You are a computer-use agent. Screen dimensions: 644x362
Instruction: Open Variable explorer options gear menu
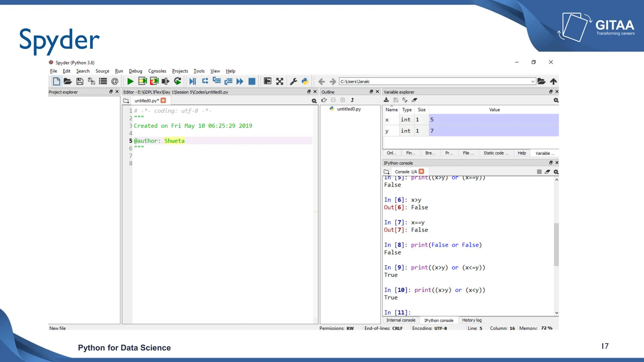pos(556,100)
